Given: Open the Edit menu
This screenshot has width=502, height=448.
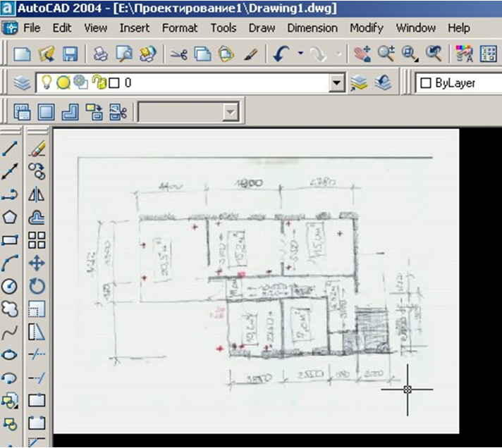Looking at the screenshot, I should coord(62,28).
